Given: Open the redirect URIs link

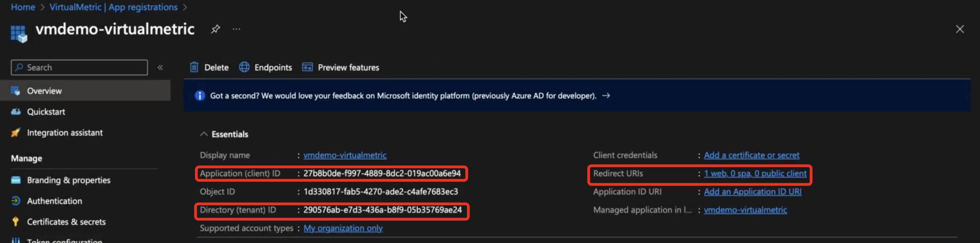Looking at the screenshot, I should 755,173.
